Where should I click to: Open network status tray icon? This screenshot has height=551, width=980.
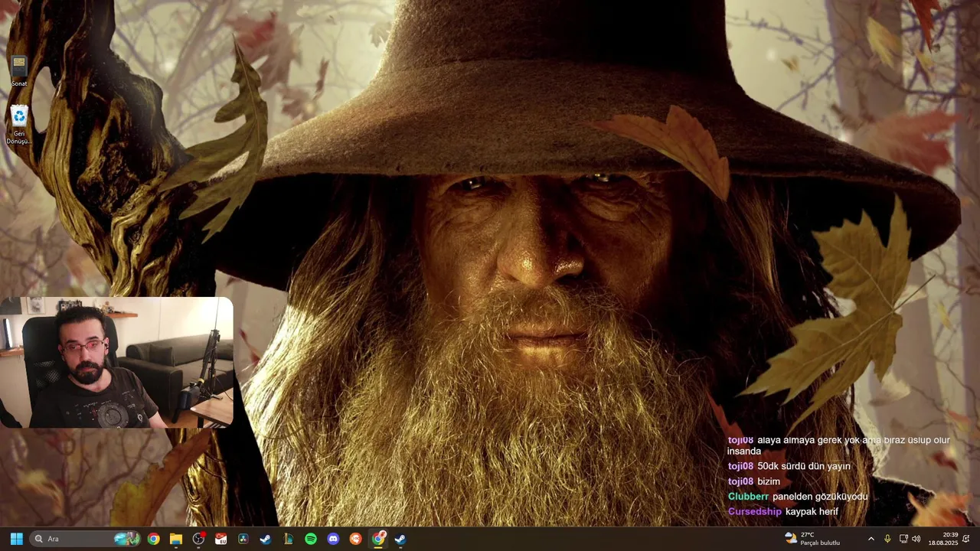[x=903, y=539]
